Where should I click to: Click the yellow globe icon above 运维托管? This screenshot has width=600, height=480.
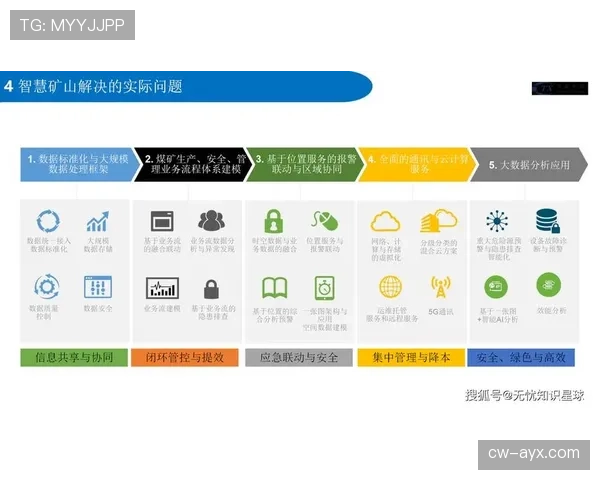[390, 286]
